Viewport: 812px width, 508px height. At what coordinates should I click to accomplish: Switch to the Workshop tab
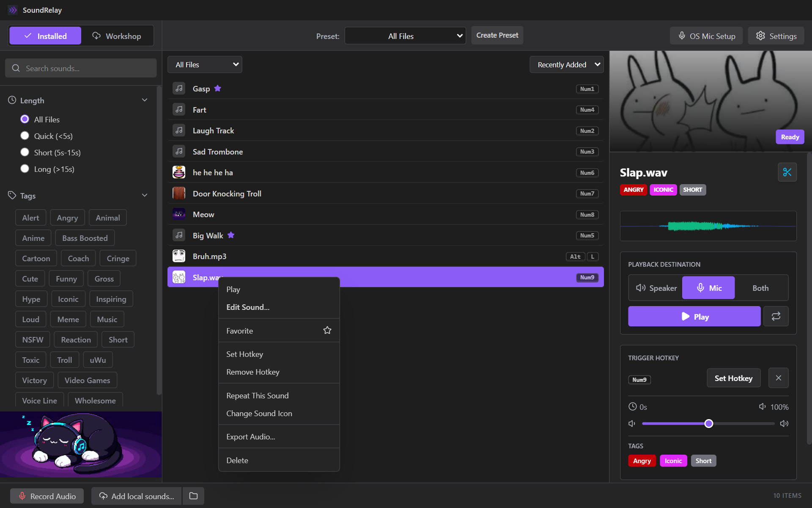tap(117, 36)
